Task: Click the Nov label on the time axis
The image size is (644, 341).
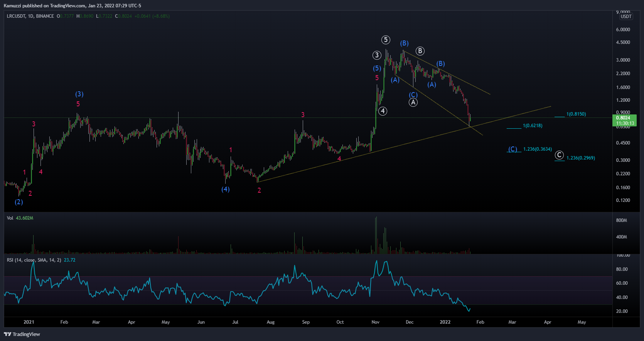Action: (x=376, y=322)
